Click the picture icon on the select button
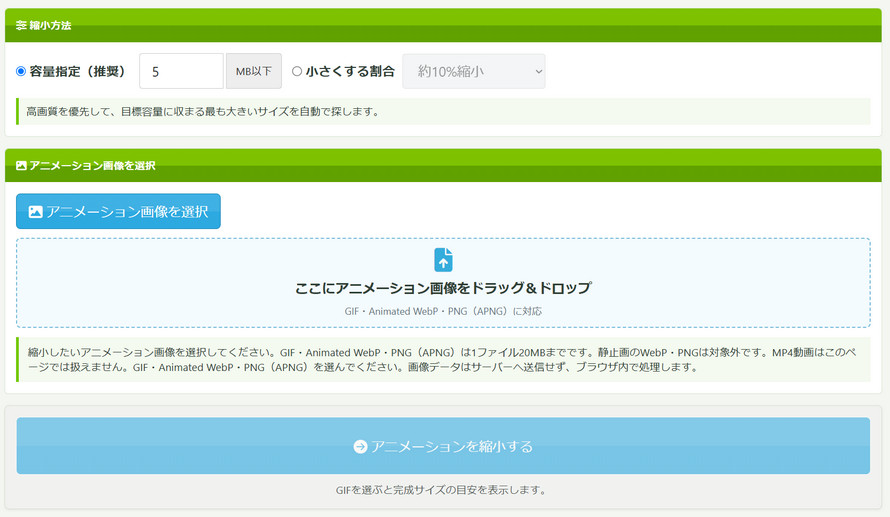Image resolution: width=890 pixels, height=517 pixels. pos(35,212)
